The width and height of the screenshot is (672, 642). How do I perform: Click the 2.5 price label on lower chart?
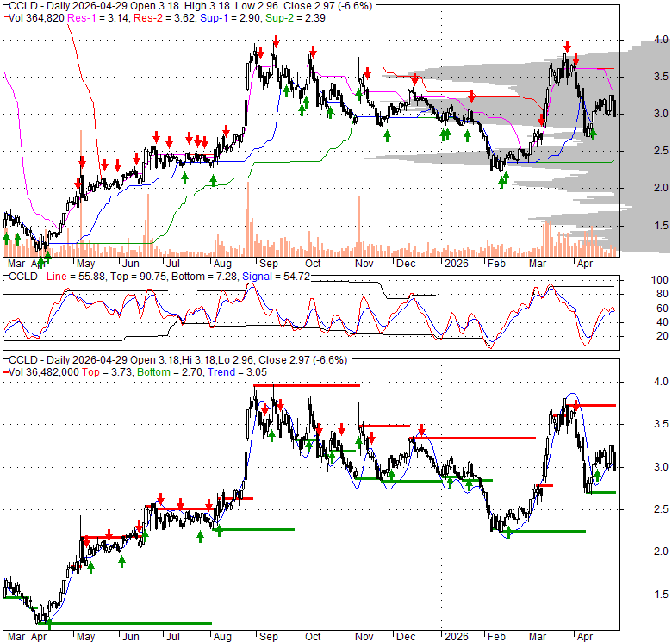pos(662,509)
